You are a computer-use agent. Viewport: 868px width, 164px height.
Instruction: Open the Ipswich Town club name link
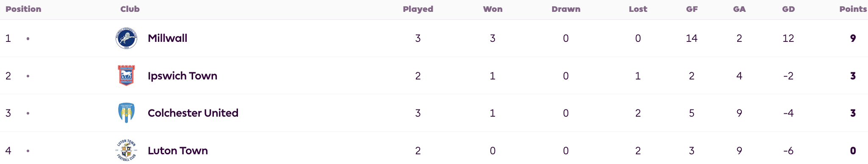[182, 76]
